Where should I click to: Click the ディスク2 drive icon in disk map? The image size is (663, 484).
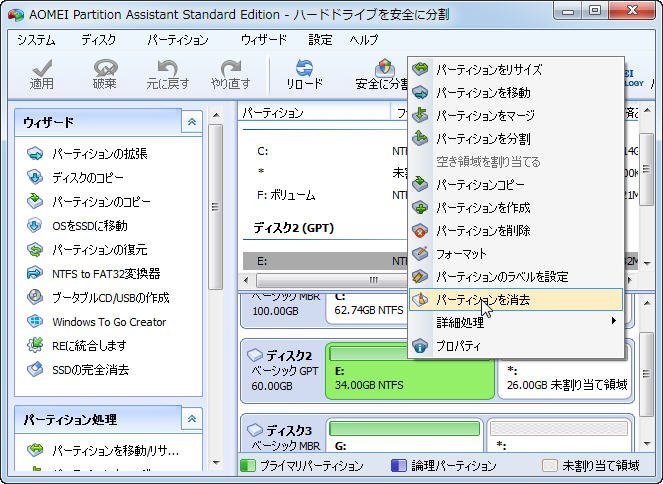255,354
